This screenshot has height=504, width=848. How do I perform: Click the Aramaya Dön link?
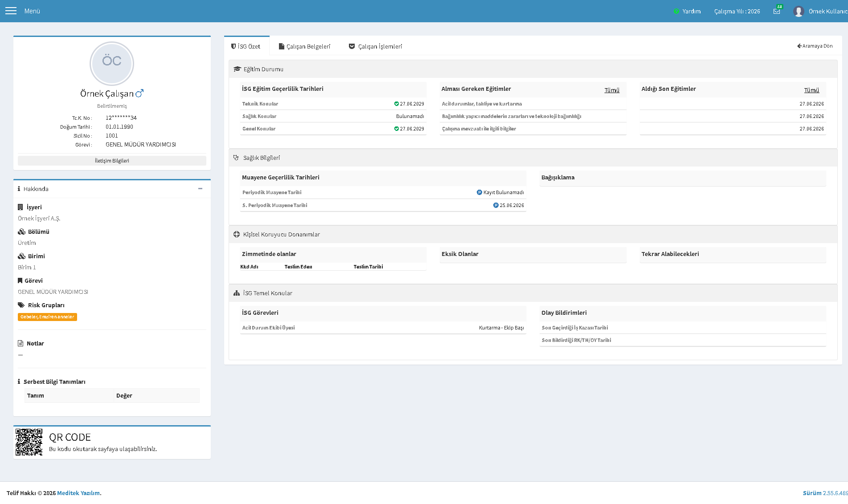coord(815,46)
